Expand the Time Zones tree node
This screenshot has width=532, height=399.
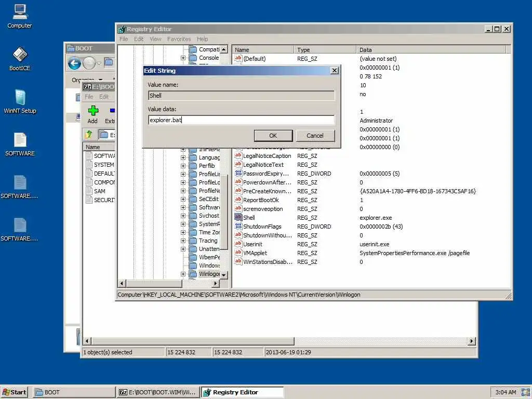click(183, 232)
